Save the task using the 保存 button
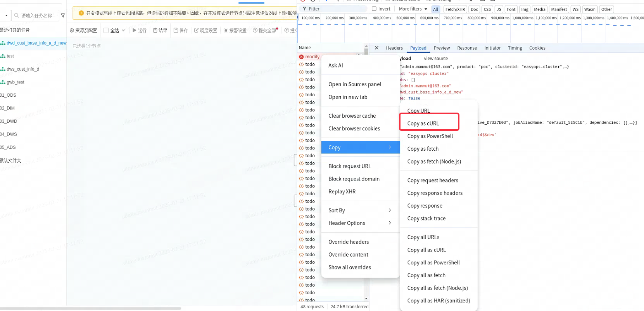The image size is (644, 311). (x=181, y=30)
